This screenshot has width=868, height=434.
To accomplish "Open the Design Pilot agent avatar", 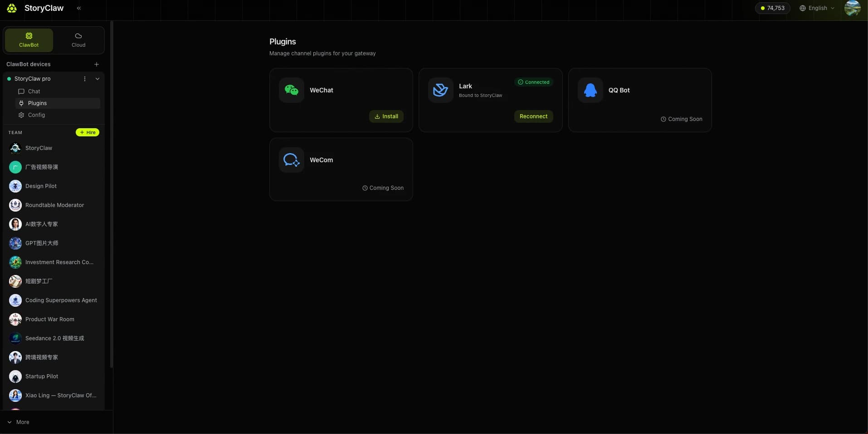I will pos(15,186).
